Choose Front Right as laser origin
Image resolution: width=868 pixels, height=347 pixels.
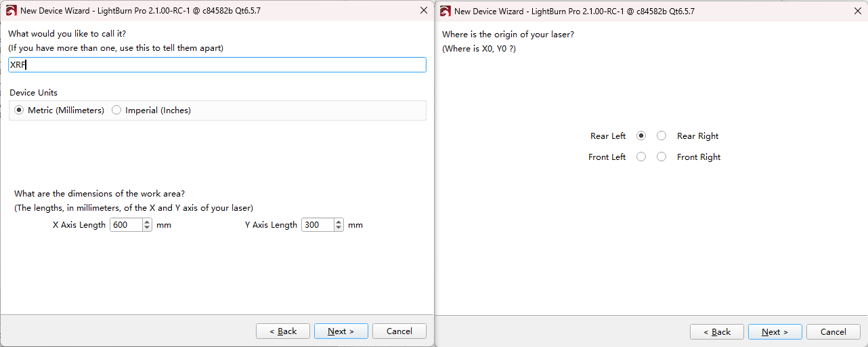click(661, 157)
